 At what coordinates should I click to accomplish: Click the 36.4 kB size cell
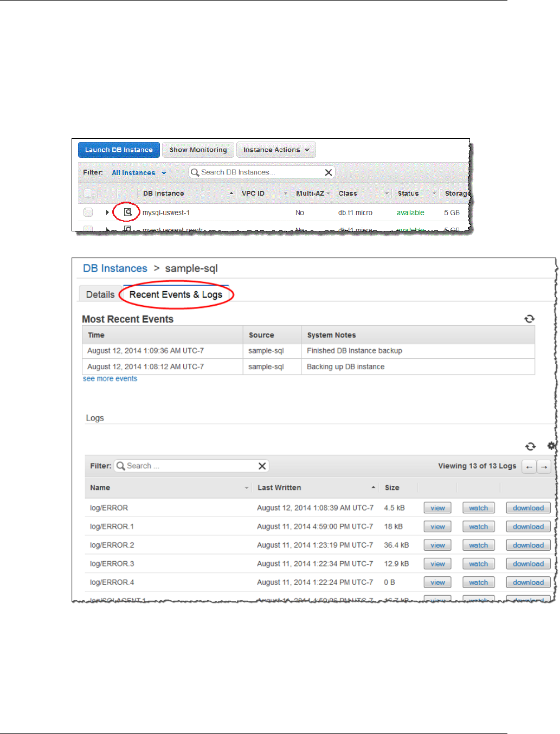396,545
